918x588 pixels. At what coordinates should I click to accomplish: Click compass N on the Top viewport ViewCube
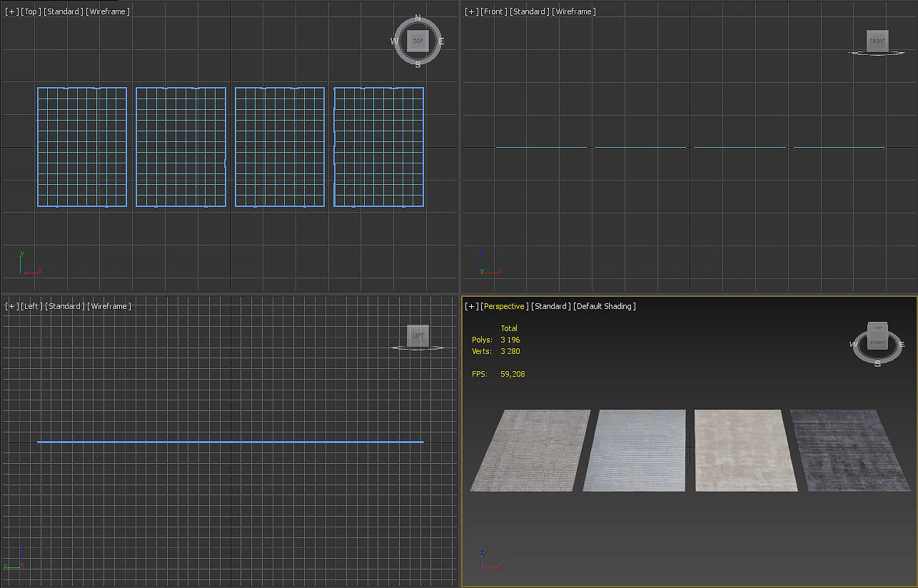[x=418, y=19]
